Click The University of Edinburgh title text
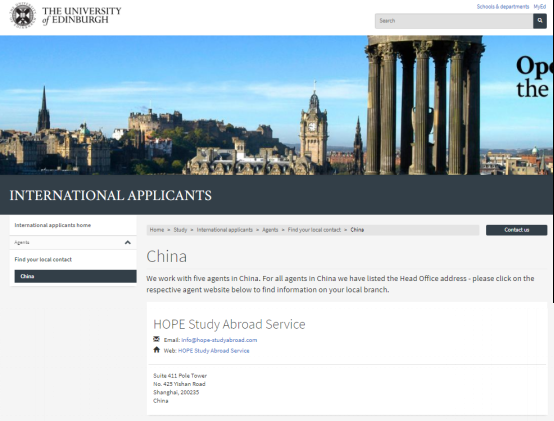 click(x=82, y=16)
